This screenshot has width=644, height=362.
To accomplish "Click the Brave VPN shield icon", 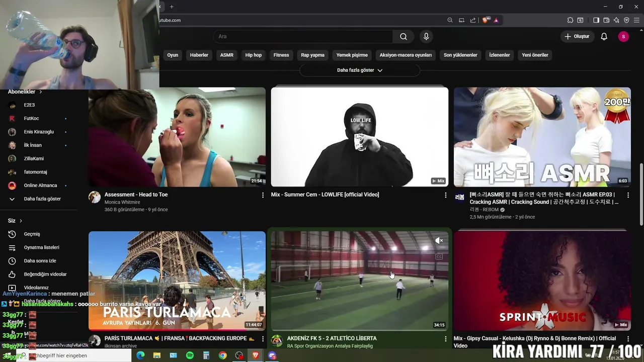I will pyautogui.click(x=626, y=20).
